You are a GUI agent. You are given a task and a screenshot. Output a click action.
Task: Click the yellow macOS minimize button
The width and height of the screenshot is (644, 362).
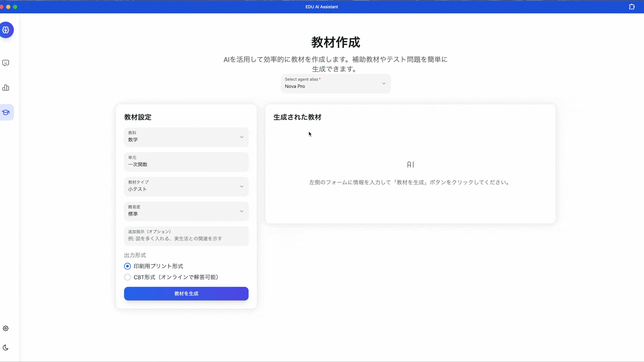click(x=8, y=7)
